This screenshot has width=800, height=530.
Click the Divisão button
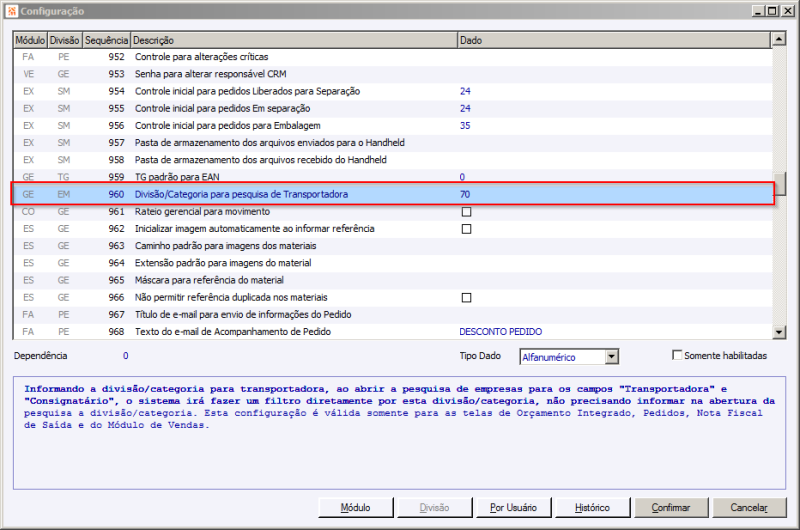point(434,508)
